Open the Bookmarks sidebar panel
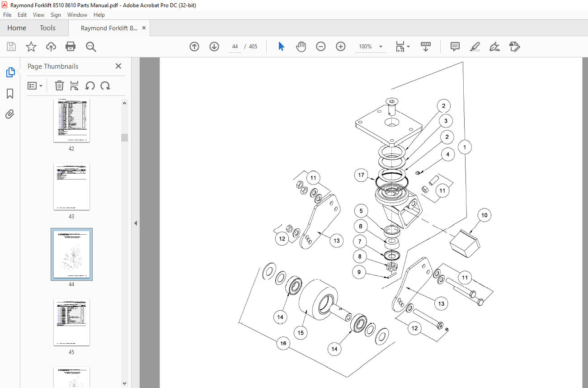The image size is (588, 388). [10, 94]
